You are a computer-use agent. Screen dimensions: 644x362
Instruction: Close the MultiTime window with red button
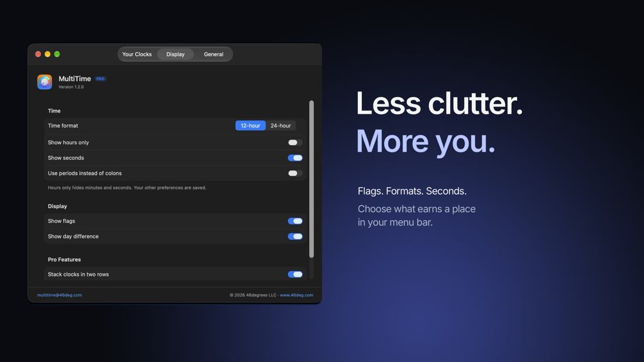[38, 54]
